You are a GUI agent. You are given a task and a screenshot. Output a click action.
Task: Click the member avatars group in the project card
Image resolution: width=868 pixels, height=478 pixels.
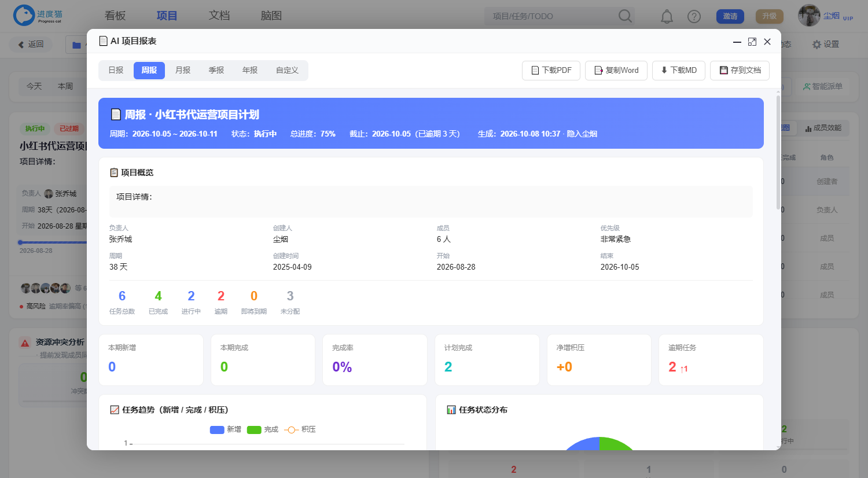46,288
